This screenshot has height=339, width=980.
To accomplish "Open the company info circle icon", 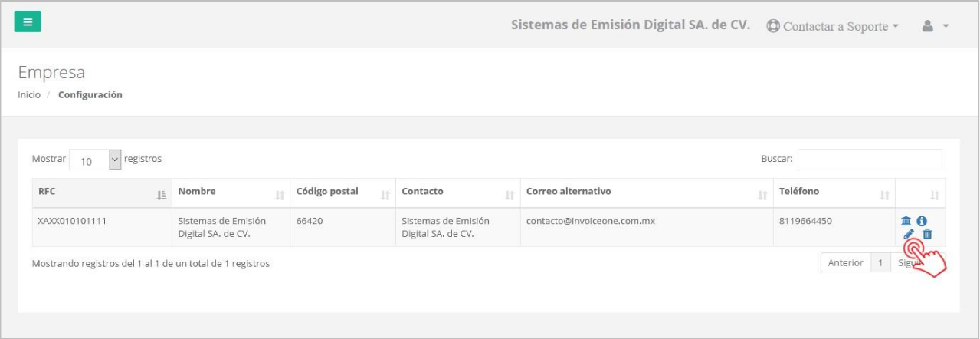I will click(x=923, y=221).
